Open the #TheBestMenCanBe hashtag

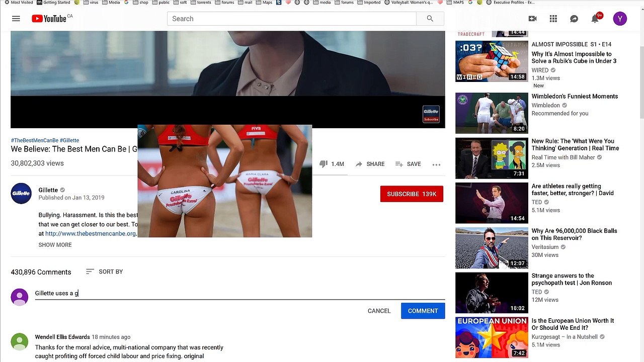[x=35, y=140]
